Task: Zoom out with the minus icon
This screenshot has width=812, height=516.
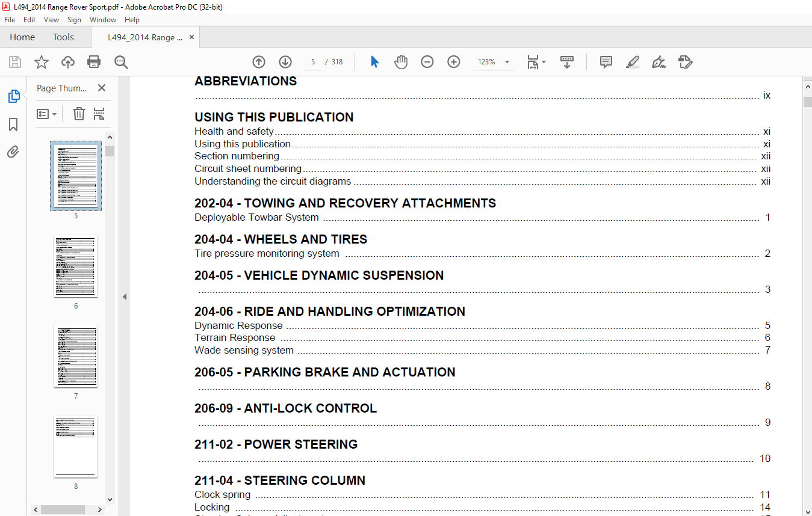Action: (427, 62)
